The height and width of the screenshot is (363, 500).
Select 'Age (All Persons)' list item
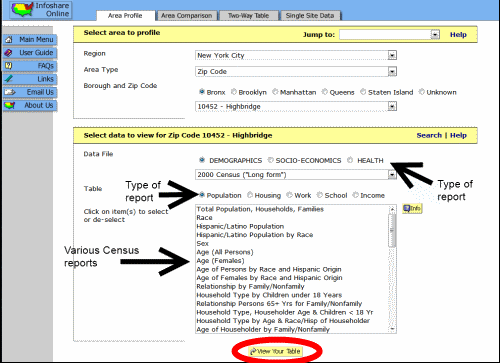(225, 252)
